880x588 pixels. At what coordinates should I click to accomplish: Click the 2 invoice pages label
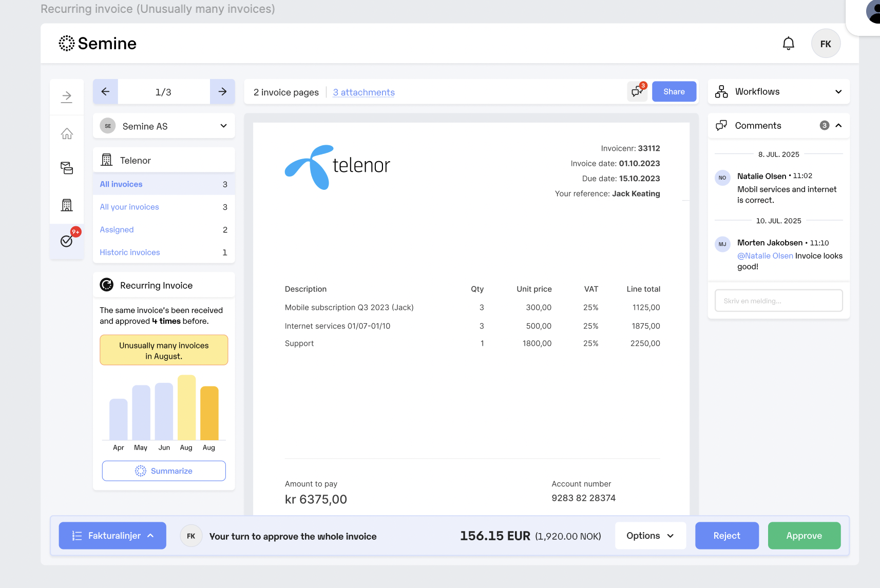(286, 92)
